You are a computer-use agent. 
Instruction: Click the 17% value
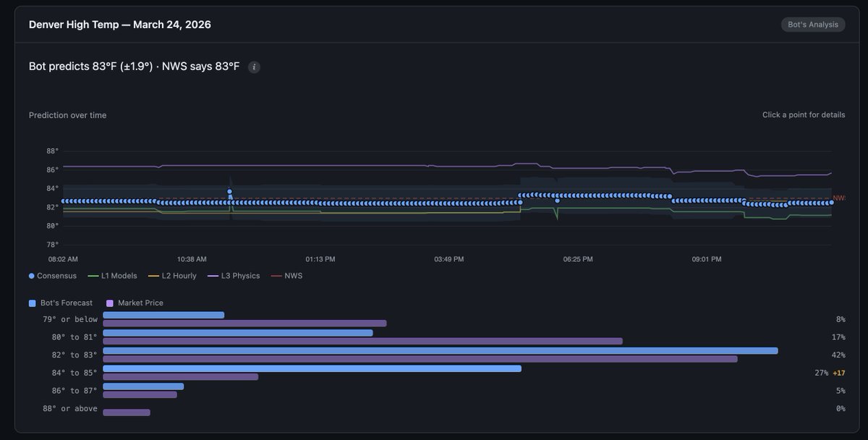coord(838,337)
